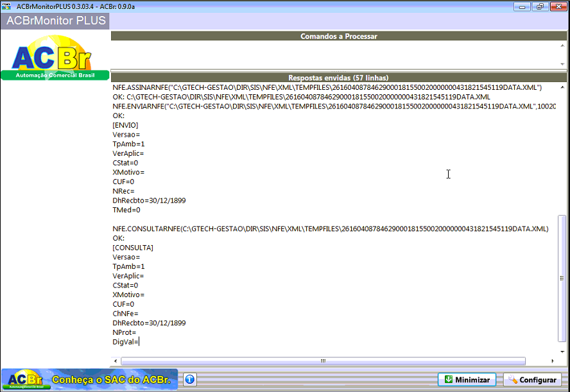
Task: Click the NProt= line
Action: [125, 332]
